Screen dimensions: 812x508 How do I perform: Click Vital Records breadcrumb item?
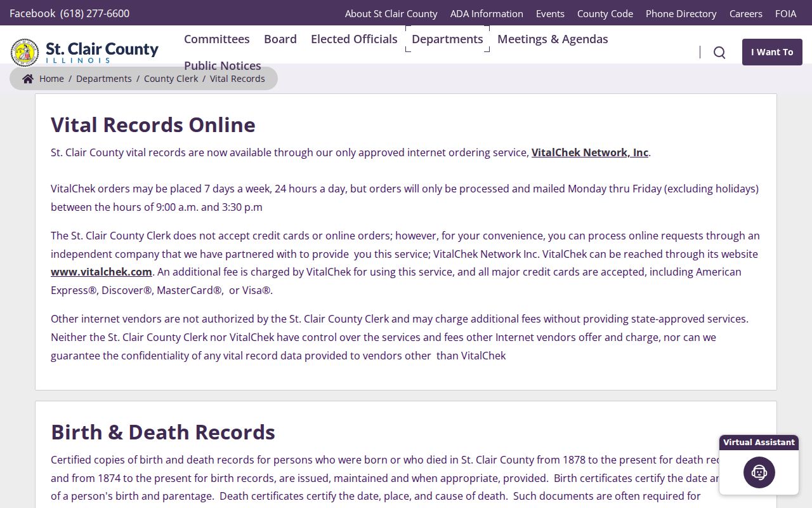[x=237, y=79]
